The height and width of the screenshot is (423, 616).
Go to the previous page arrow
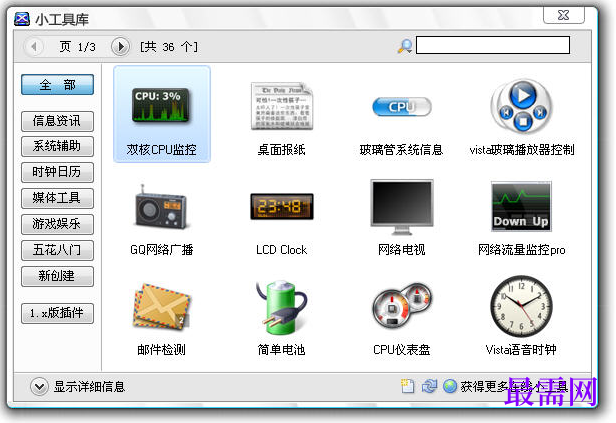pos(34,47)
